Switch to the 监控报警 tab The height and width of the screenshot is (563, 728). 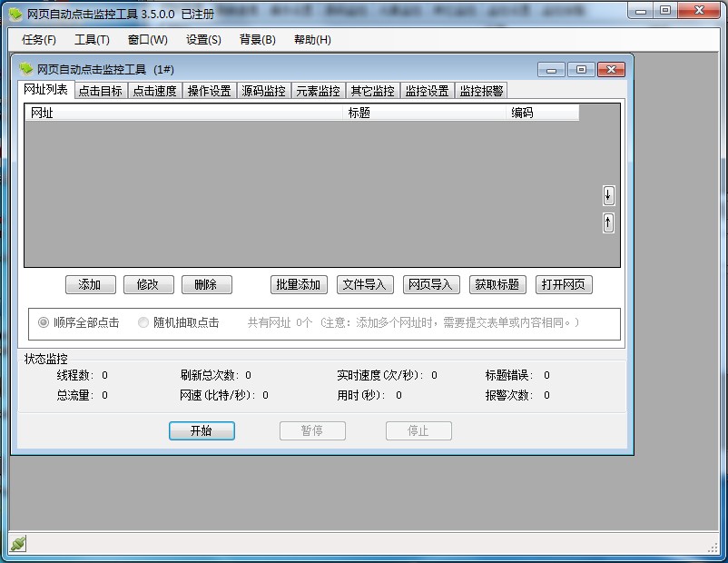click(x=481, y=91)
